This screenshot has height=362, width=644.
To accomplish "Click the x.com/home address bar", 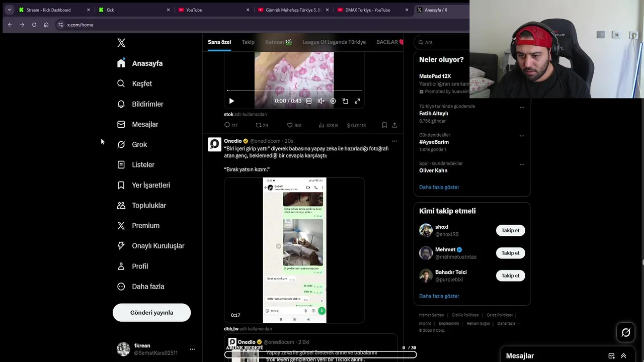I will pyautogui.click(x=262, y=25).
